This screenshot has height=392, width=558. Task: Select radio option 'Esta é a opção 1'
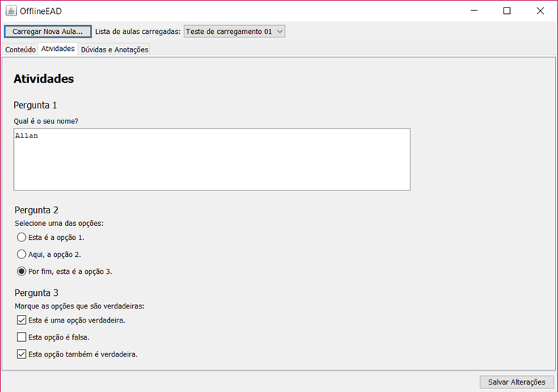(21, 238)
